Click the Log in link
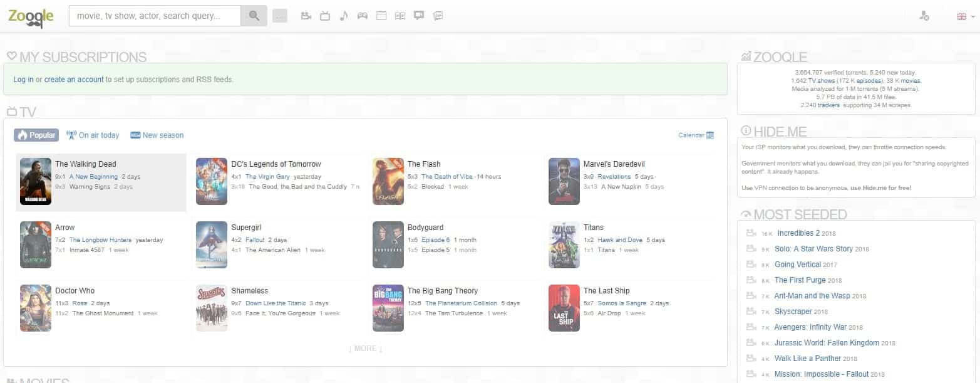980x383 pixels. click(23, 80)
